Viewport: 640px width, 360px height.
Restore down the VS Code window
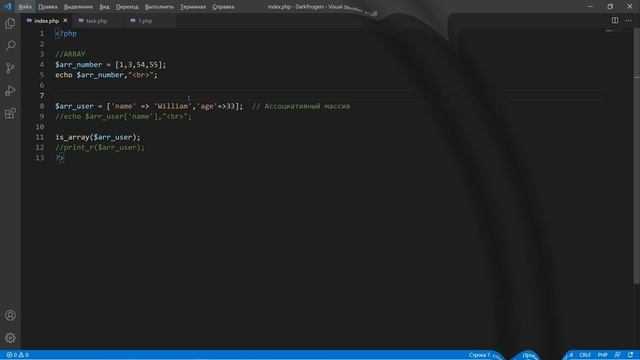(610, 7)
